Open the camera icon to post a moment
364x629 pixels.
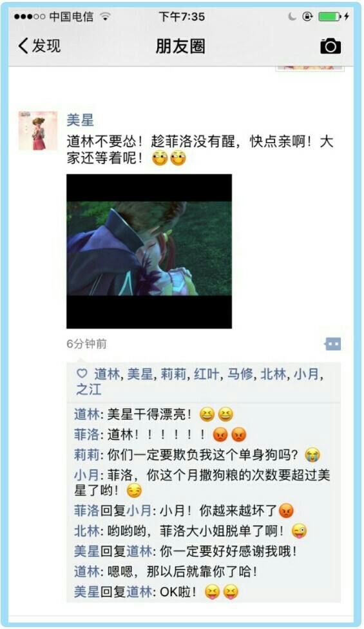[x=330, y=46]
